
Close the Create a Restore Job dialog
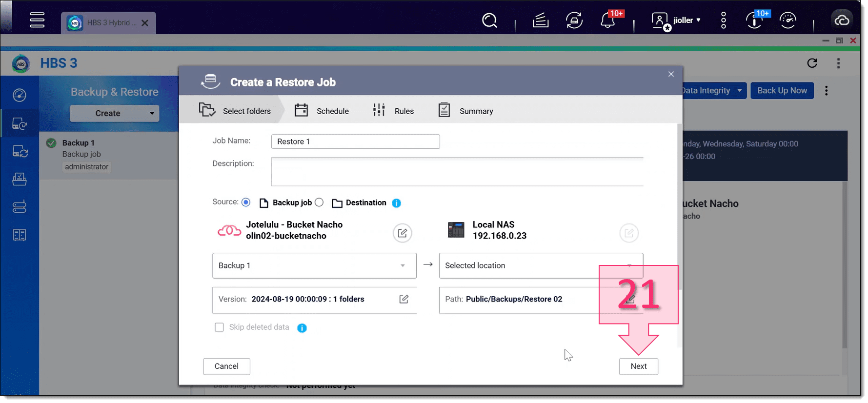[x=671, y=74]
